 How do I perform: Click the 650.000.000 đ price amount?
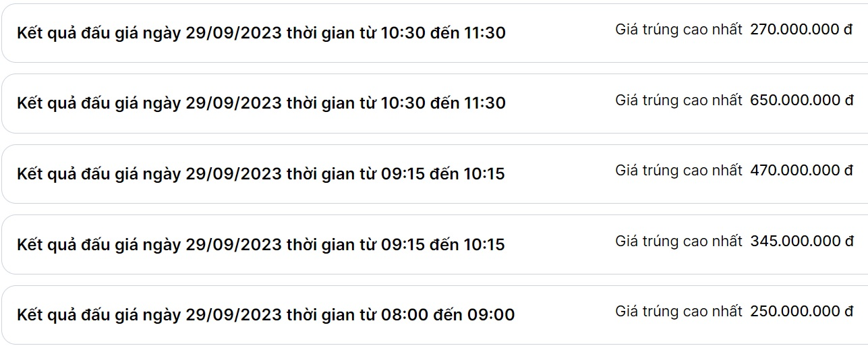tap(801, 100)
